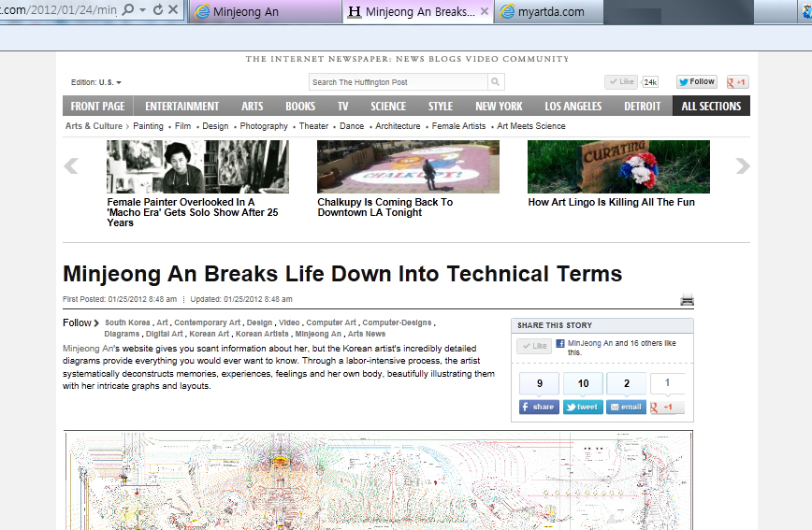
Task: Click the tweet count 10 bubble
Action: 583,383
